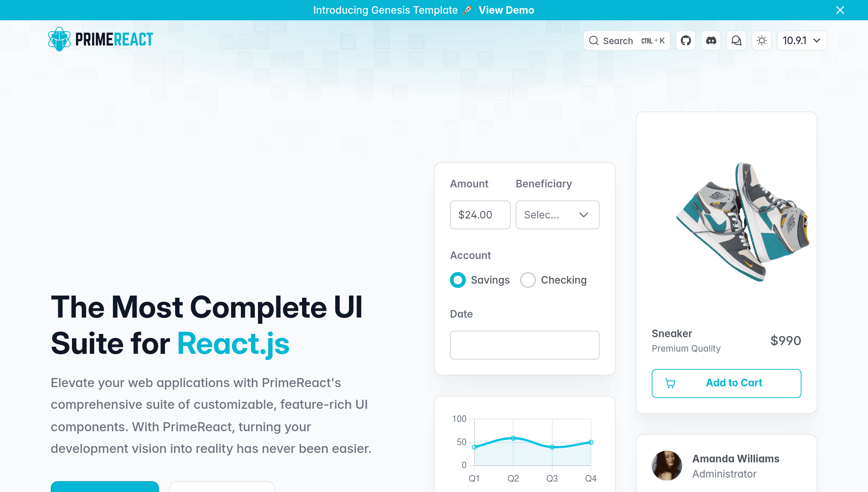
Task: Open Discord community icon
Action: pyautogui.click(x=711, y=40)
